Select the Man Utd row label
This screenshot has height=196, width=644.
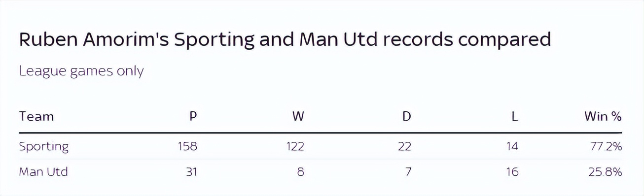point(43,172)
